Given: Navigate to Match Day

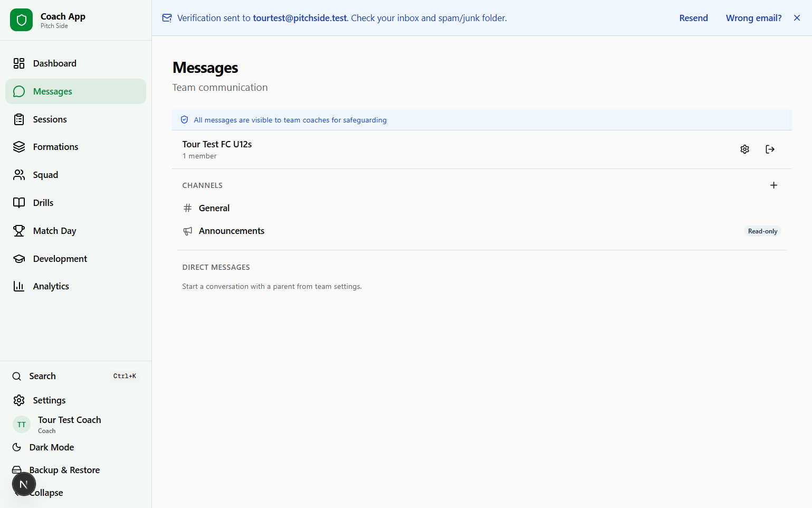Looking at the screenshot, I should pos(54,231).
